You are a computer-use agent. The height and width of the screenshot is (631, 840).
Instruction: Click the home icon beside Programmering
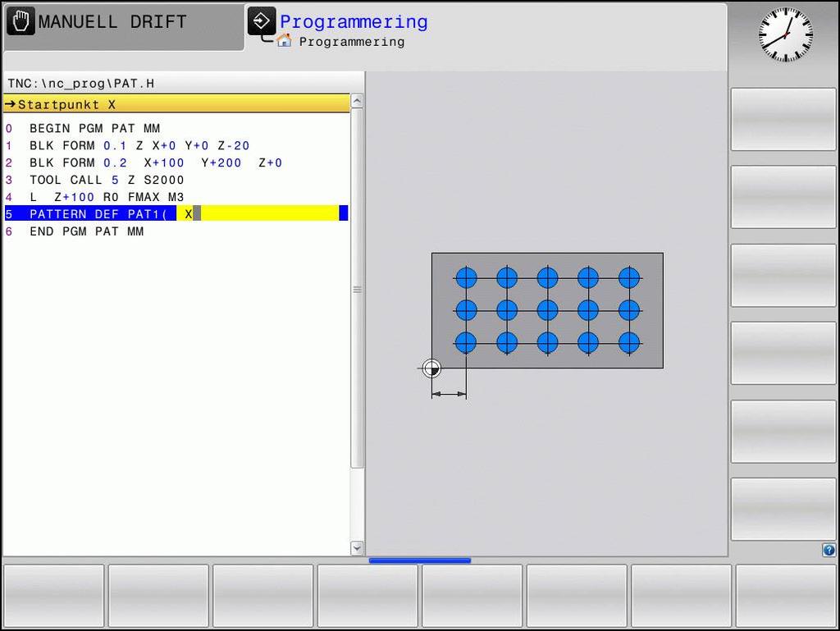tap(284, 41)
